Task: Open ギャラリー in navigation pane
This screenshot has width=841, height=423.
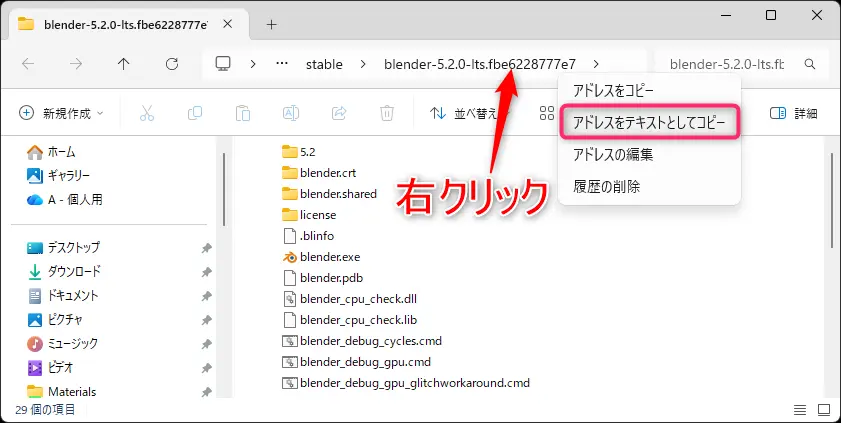Action: point(58,175)
